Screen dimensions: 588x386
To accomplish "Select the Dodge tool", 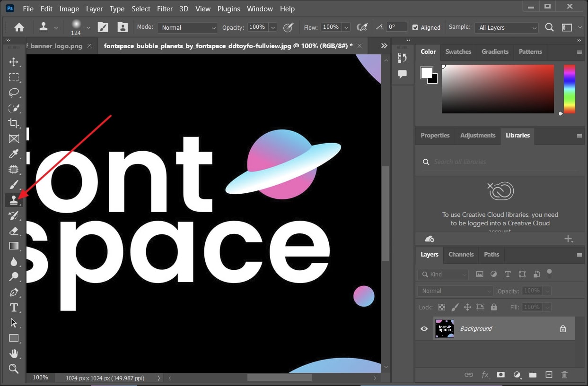I will click(x=14, y=276).
